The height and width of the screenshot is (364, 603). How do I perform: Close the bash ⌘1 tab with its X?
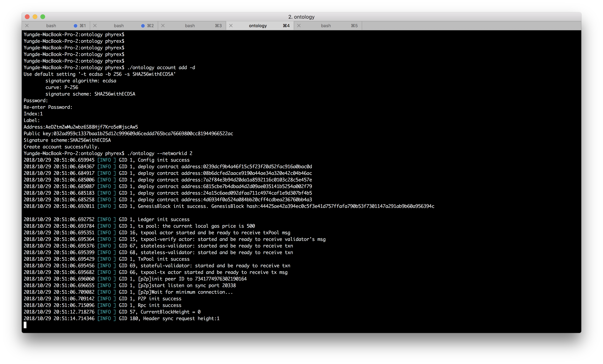point(27,26)
